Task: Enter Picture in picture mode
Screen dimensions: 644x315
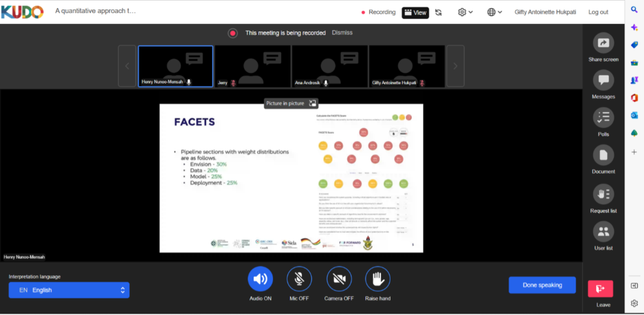Action: tap(313, 103)
